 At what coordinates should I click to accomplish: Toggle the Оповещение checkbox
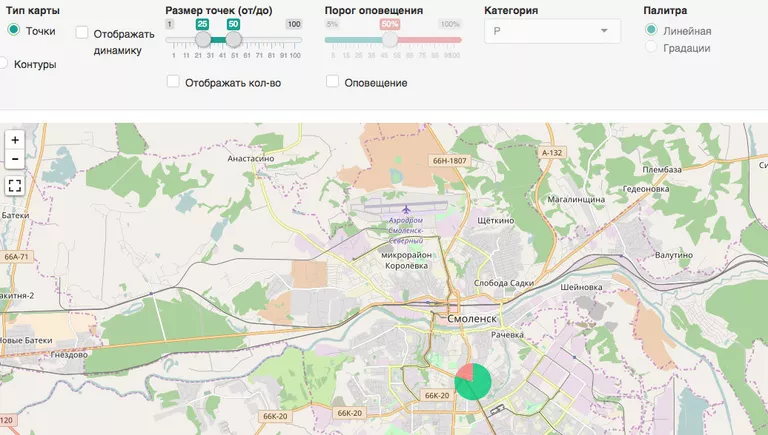pyautogui.click(x=332, y=81)
